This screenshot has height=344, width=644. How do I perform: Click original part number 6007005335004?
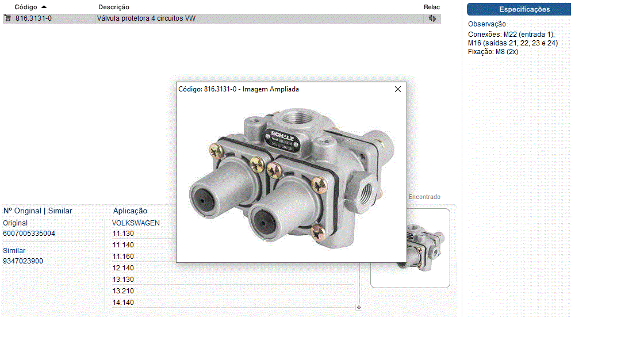tap(29, 234)
